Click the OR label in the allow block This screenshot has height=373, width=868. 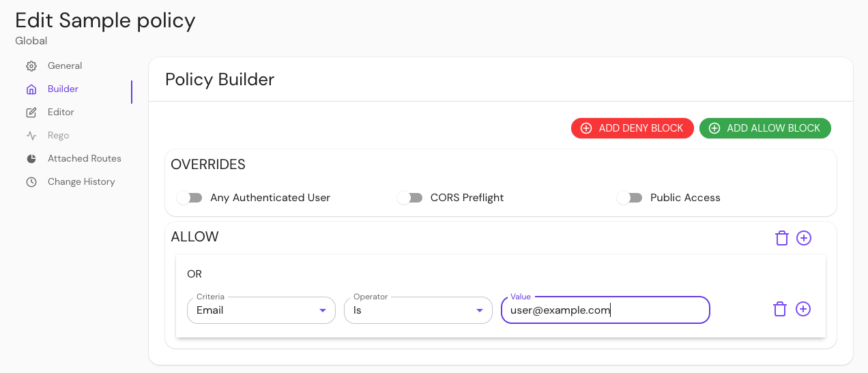pos(194,274)
